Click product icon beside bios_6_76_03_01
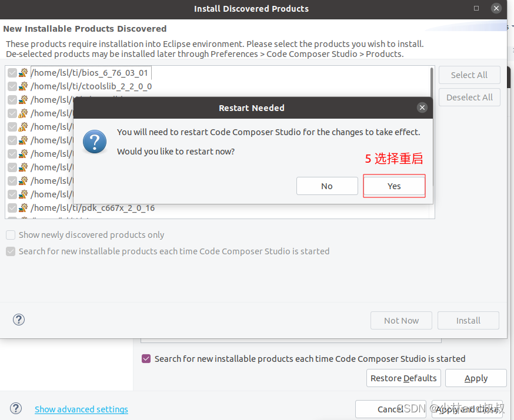Viewport: 514px width, 420px height. coord(23,73)
